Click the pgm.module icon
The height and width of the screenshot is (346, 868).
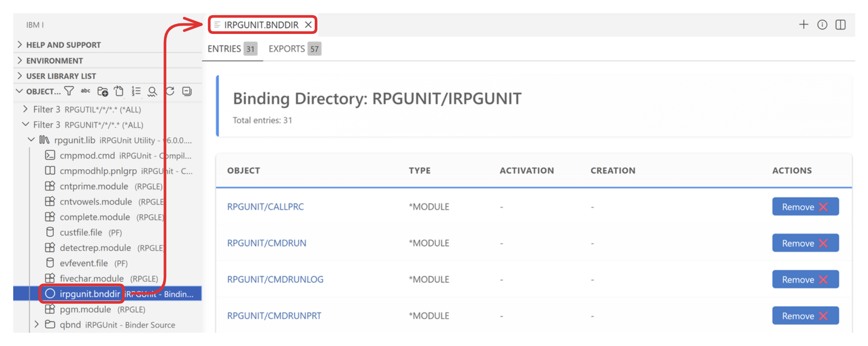tap(50, 309)
